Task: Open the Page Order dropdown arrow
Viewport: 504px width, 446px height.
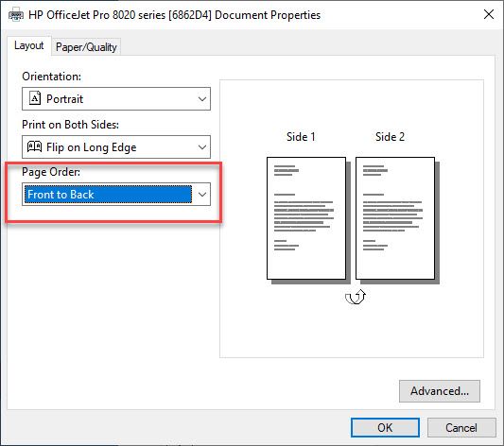Action: (202, 195)
